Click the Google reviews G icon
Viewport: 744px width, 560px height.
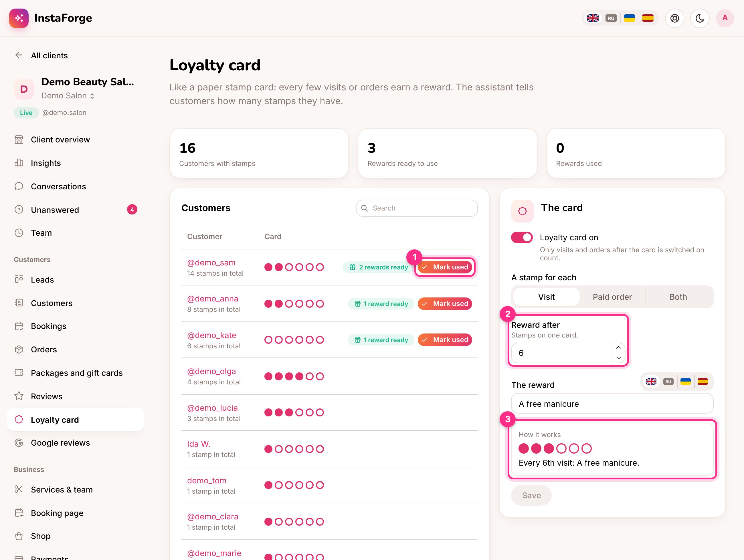tap(19, 443)
